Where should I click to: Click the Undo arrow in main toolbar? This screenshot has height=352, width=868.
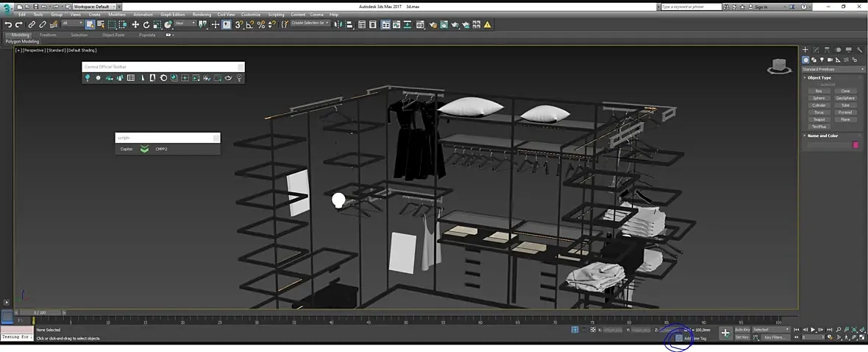pyautogui.click(x=8, y=24)
